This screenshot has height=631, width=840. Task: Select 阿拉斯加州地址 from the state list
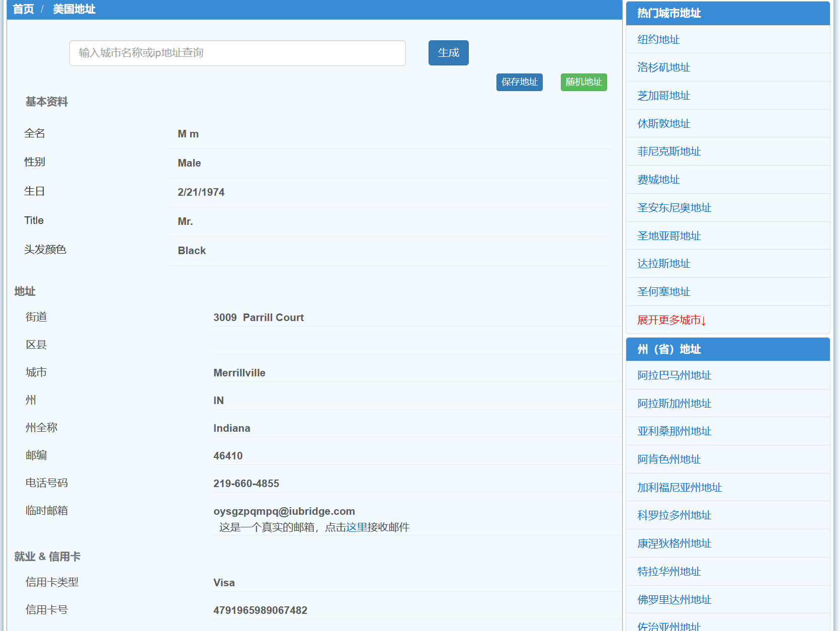pyautogui.click(x=674, y=404)
